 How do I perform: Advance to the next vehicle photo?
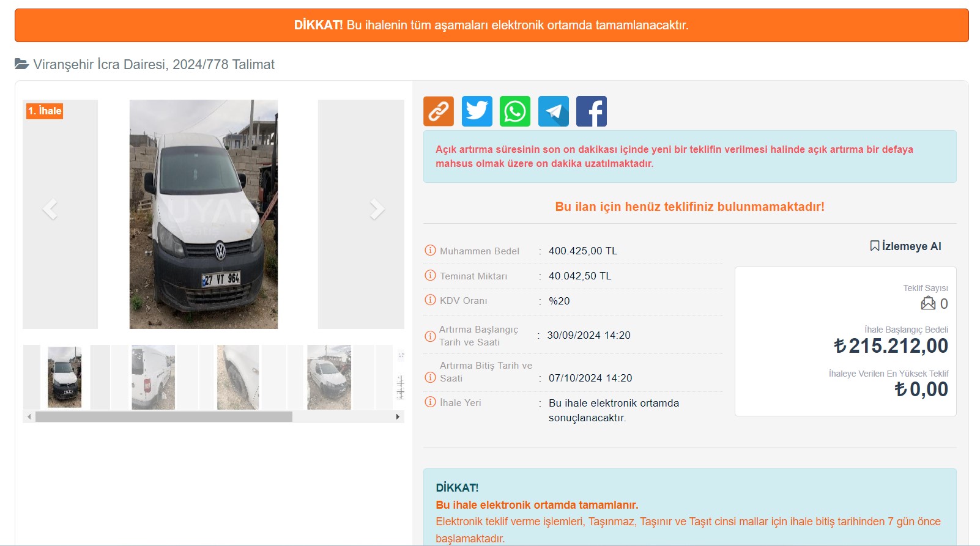377,209
